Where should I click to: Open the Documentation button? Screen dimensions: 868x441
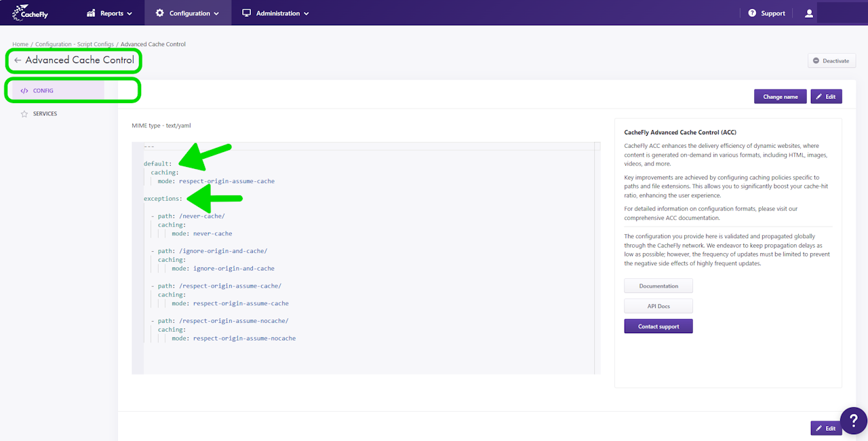[658, 286]
